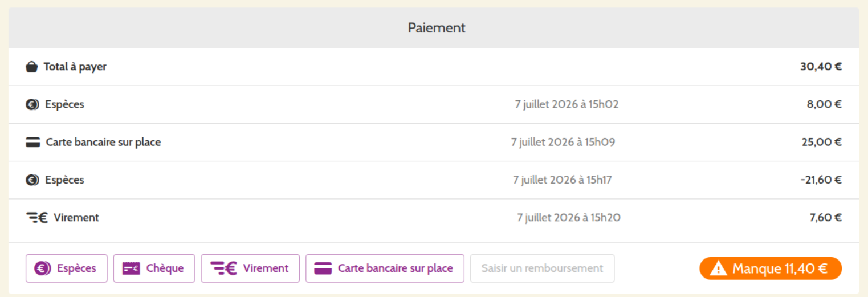Select the Virement 7,60 € payment row

[x=434, y=218]
